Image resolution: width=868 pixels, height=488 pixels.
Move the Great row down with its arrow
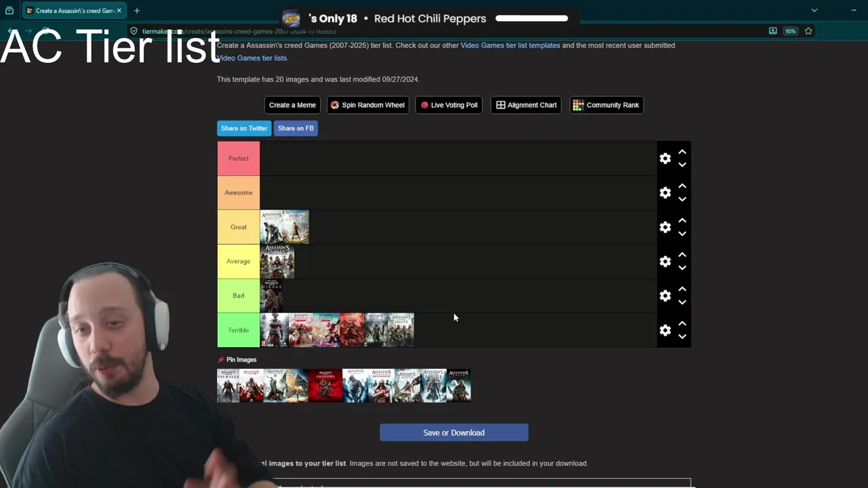tap(682, 234)
